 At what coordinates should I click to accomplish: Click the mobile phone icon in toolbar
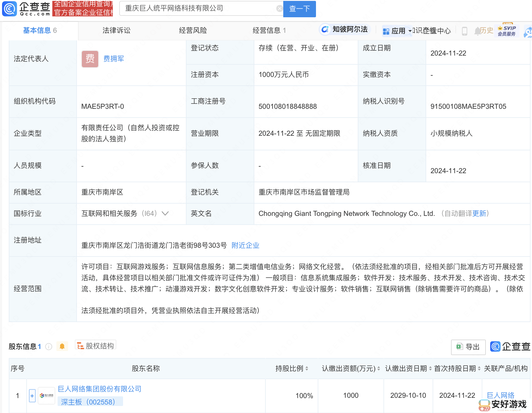[x=464, y=31]
